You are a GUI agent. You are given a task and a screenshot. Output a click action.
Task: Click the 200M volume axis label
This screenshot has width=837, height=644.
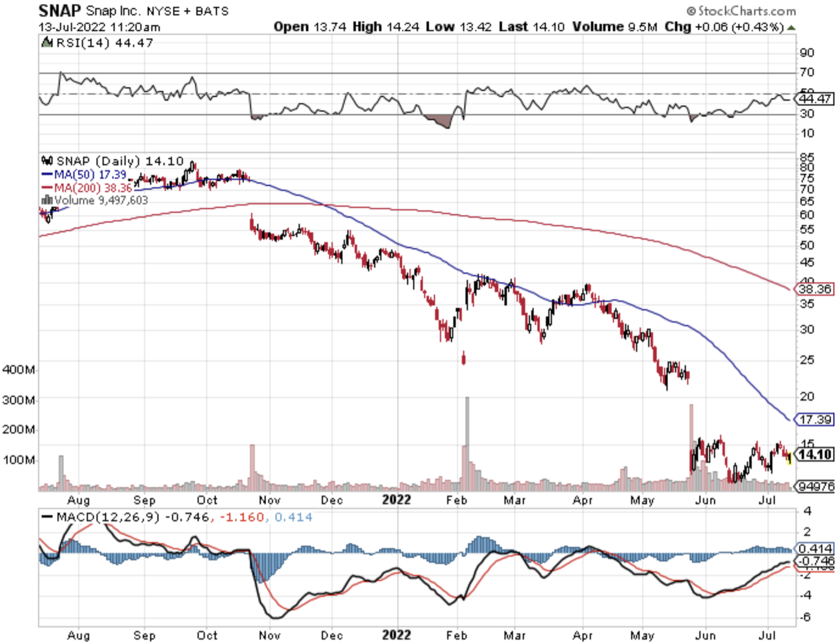pos(19,430)
